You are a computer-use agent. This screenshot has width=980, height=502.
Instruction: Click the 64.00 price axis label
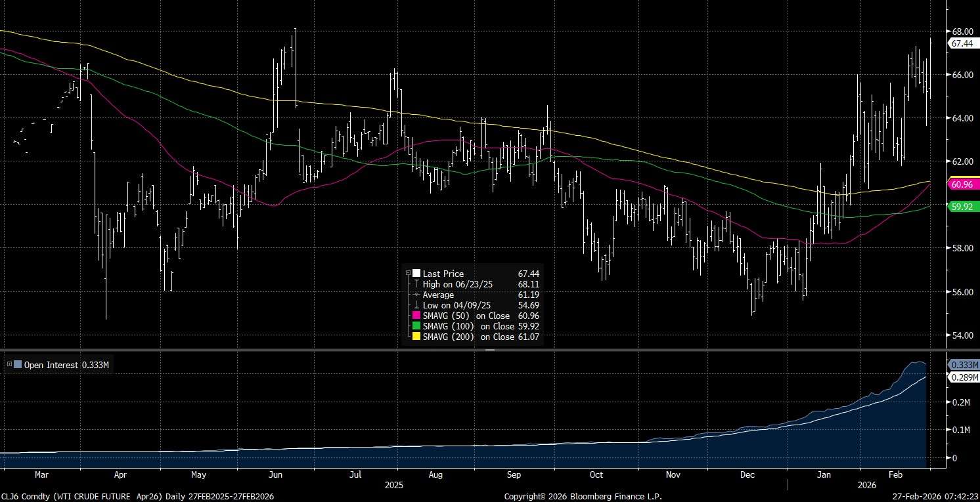pyautogui.click(x=962, y=118)
